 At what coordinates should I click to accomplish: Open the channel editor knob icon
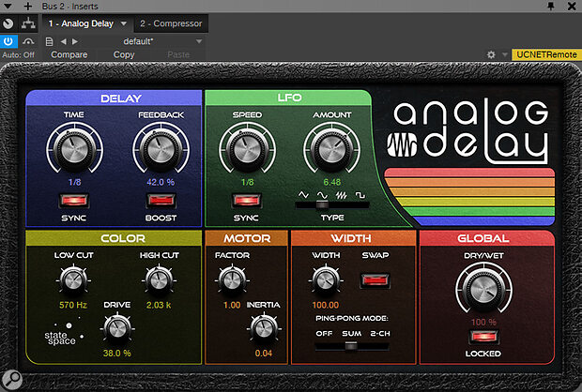[x=8, y=23]
